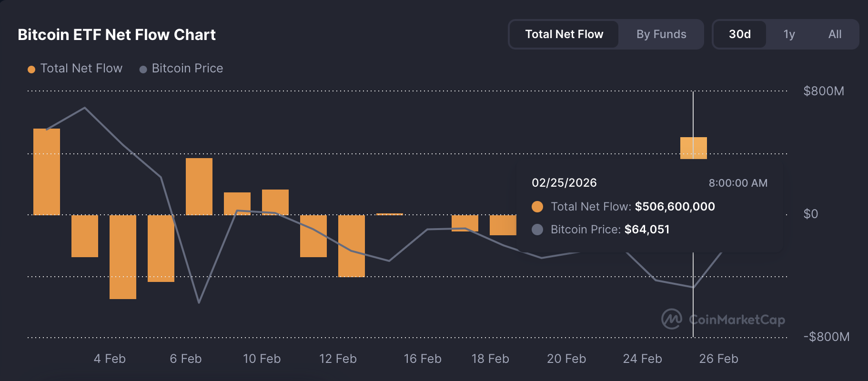Click the chart title 'Bitcoin ETF Net Flow Chart'
The image size is (868, 381).
(117, 35)
